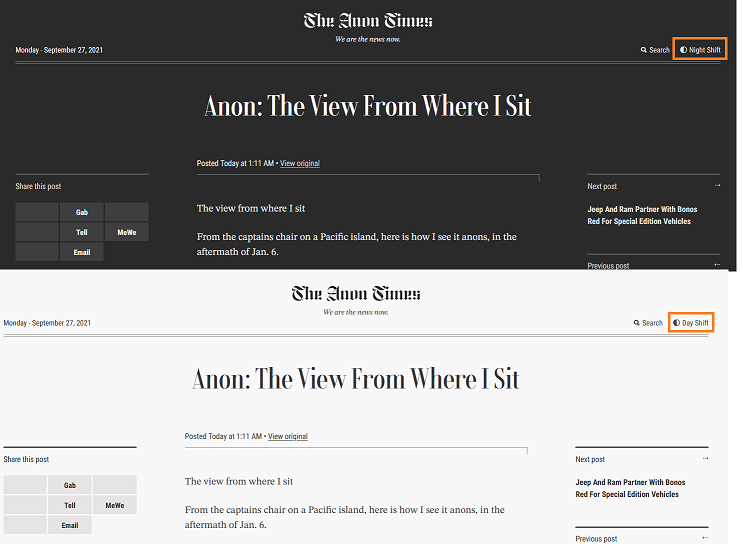Click Next post label on light page
The height and width of the screenshot is (544, 743).
(590, 459)
